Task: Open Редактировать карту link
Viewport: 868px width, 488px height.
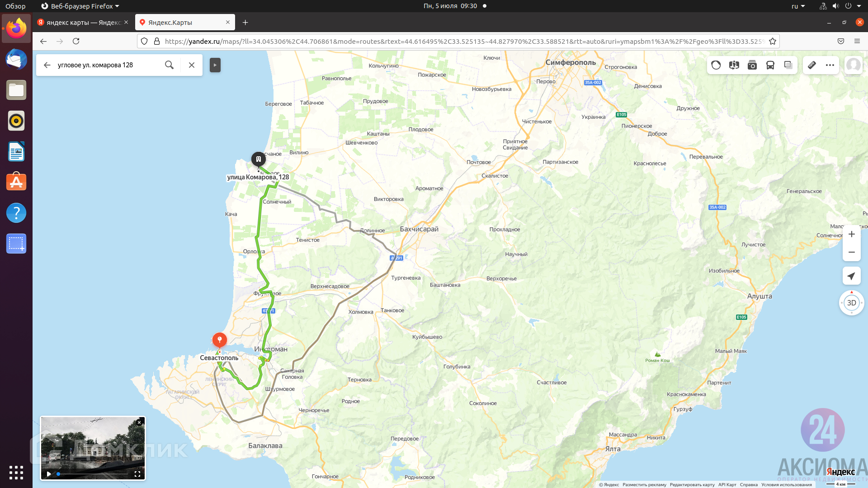Action: click(692, 485)
